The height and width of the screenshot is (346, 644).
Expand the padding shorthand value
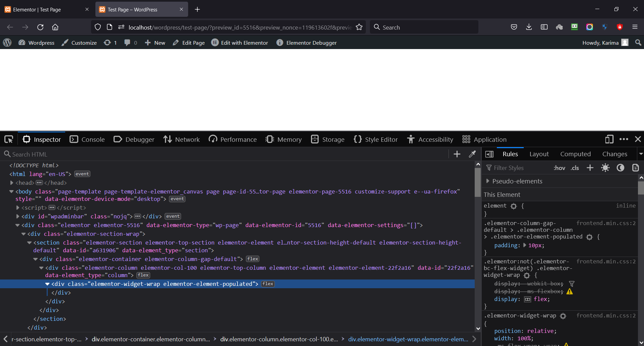pyautogui.click(x=525, y=245)
